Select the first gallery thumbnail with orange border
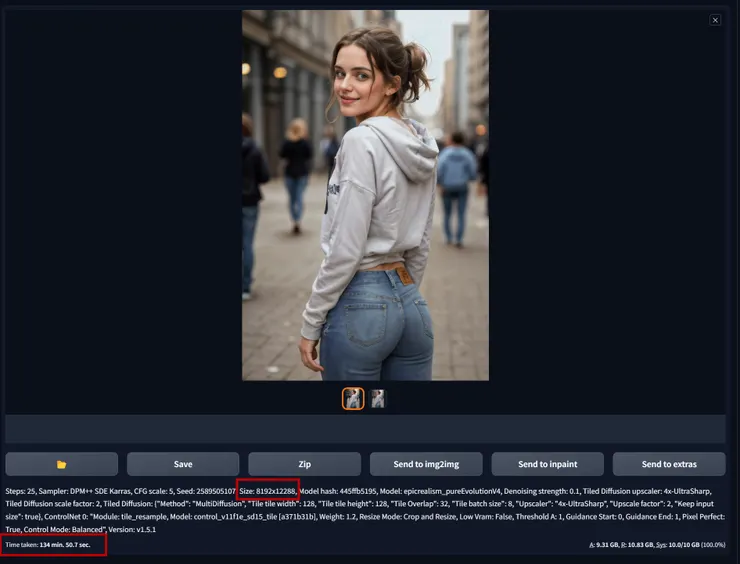740x564 pixels. [x=353, y=399]
